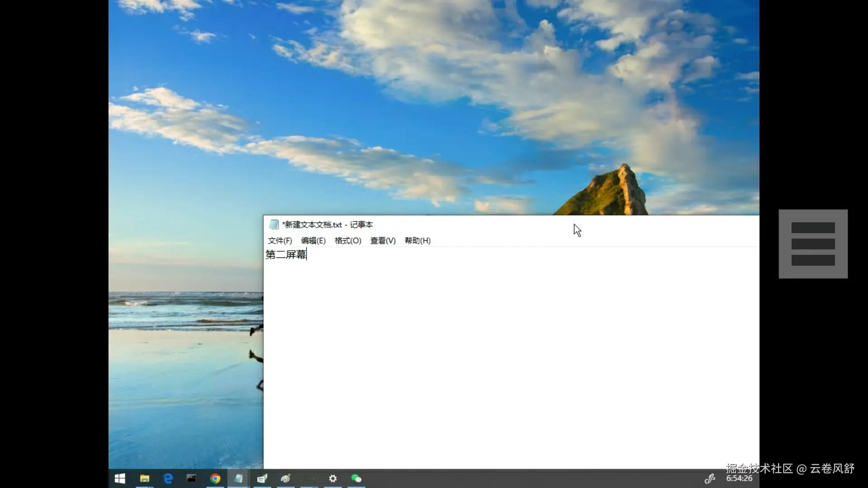Open the Windows Start menu

pos(120,479)
